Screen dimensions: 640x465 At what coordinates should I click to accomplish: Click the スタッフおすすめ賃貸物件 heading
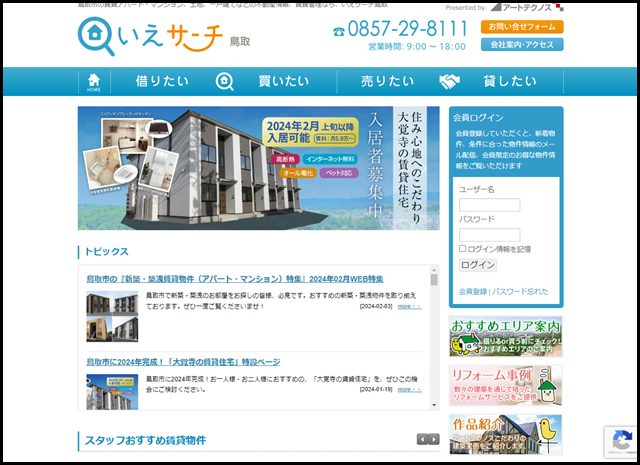coord(145,441)
